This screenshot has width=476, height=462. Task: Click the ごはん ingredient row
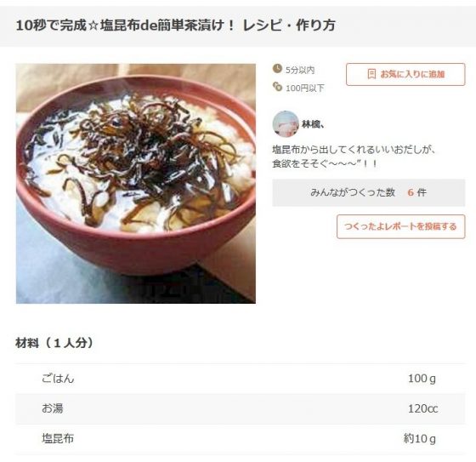[240, 379]
